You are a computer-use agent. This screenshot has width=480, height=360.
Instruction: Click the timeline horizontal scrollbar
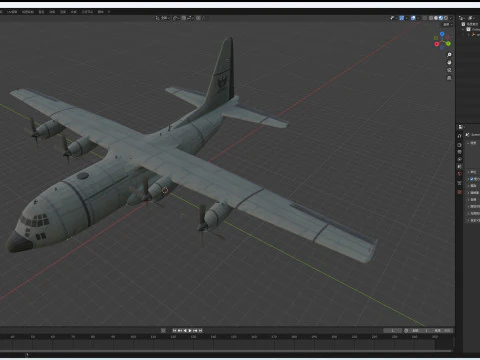tap(226, 351)
